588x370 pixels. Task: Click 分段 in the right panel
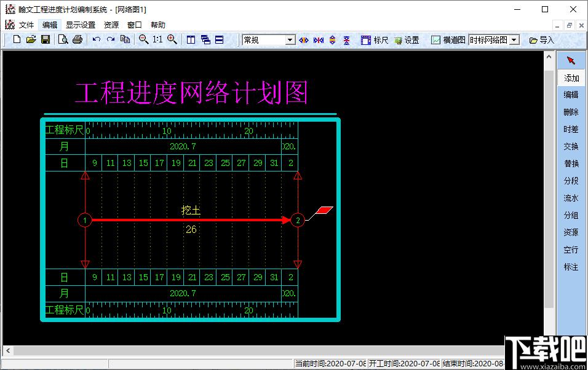click(571, 181)
